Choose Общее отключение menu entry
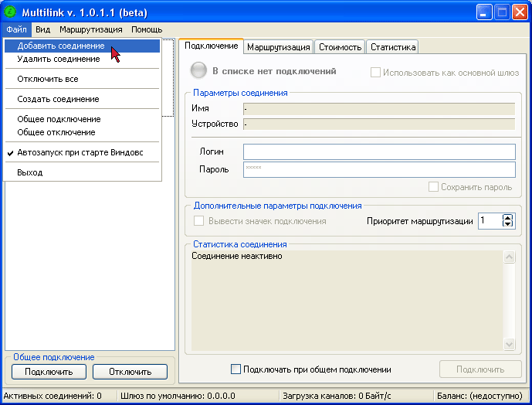Screen dimensions: 532x405 coord(82,132)
